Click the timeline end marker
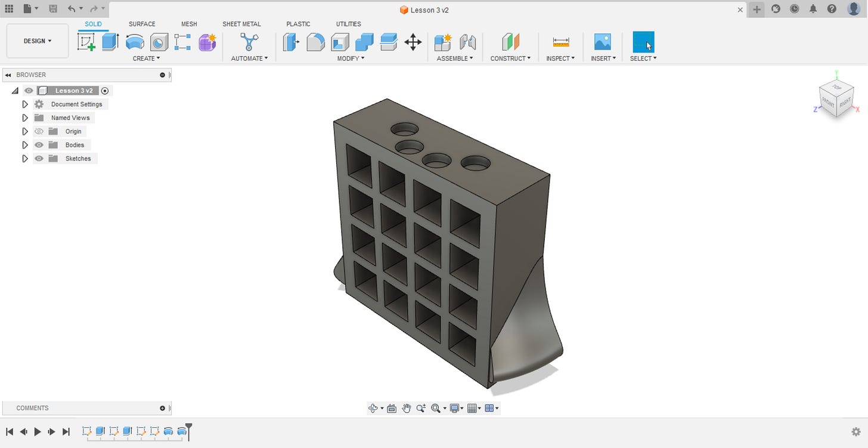 [x=189, y=431]
